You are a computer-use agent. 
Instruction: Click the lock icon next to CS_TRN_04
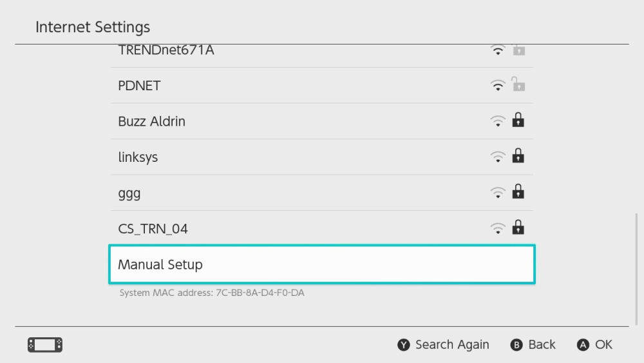click(x=518, y=228)
